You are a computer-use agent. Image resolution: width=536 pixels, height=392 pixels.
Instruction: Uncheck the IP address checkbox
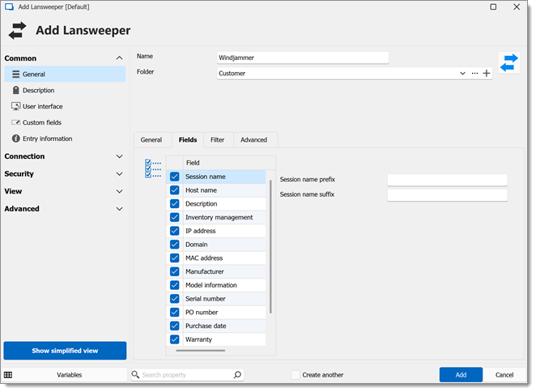[x=175, y=231]
